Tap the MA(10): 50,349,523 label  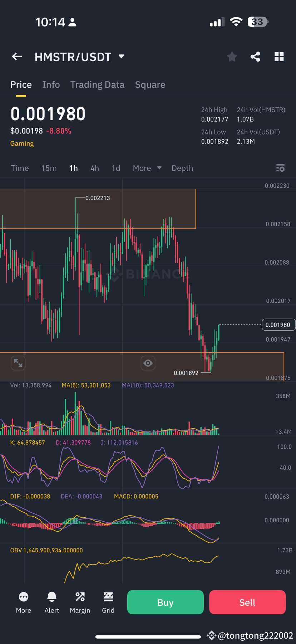tap(148, 385)
